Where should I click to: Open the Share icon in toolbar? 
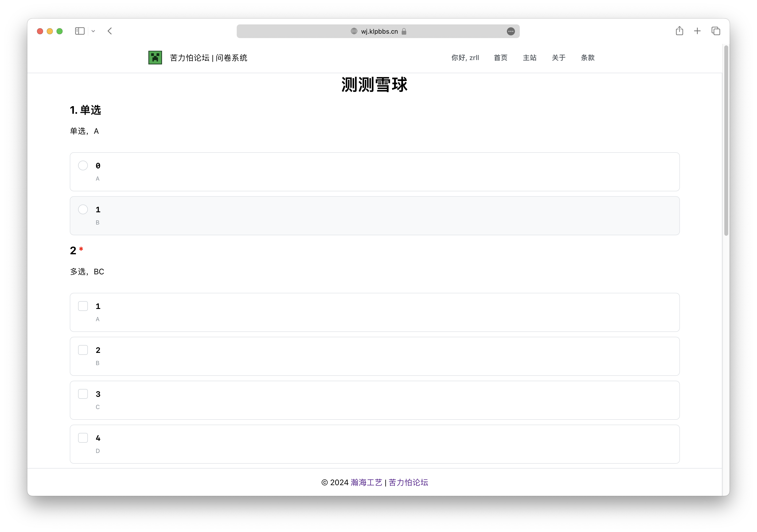679,31
